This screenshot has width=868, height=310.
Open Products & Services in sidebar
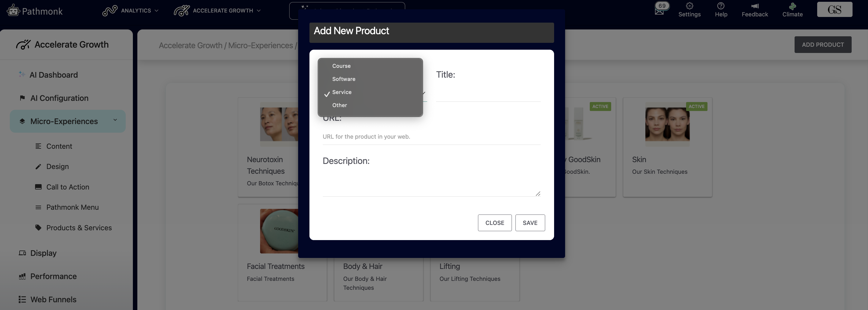tap(79, 228)
